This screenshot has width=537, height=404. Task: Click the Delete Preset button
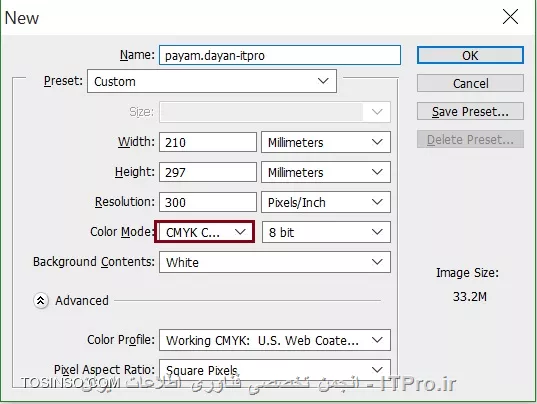(470, 139)
